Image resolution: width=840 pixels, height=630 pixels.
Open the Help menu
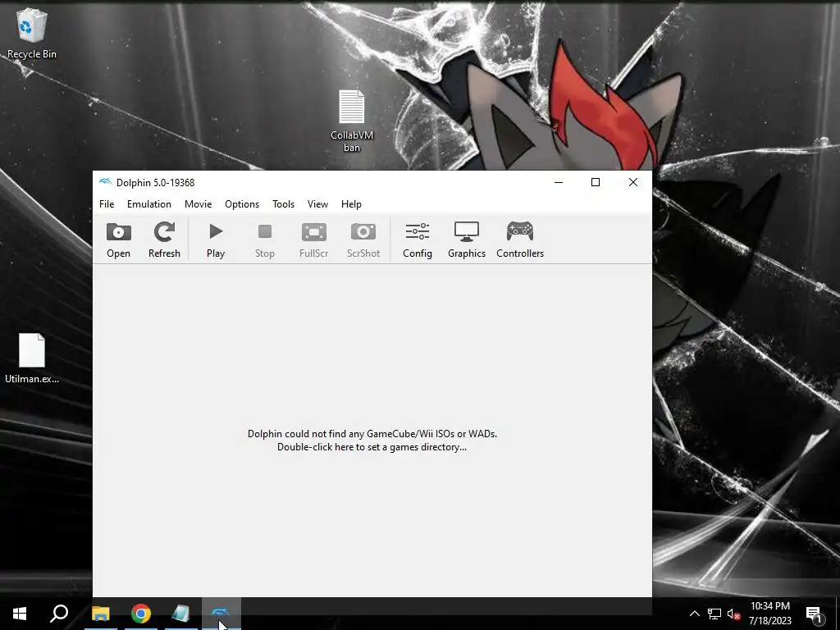point(351,204)
